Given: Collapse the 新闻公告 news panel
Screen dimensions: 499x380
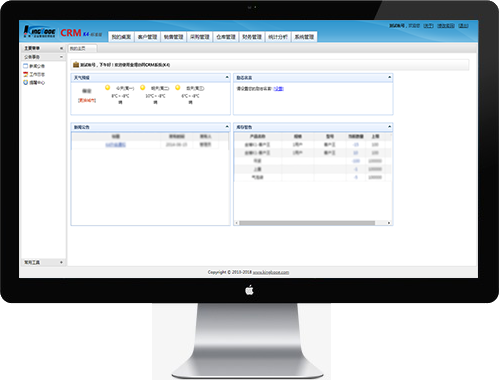Looking at the screenshot, I should click(227, 127).
